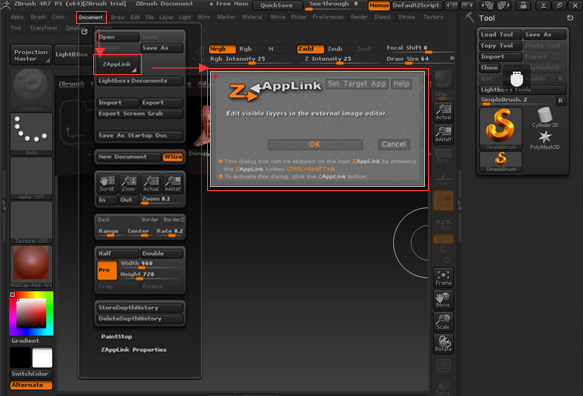Click the Scale navigation icon

(443, 322)
